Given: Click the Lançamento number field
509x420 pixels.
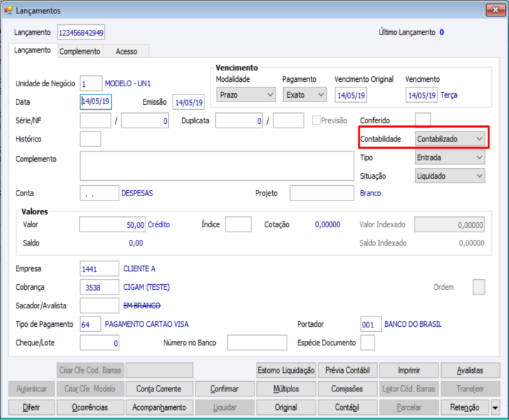Looking at the screenshot, I should (81, 32).
